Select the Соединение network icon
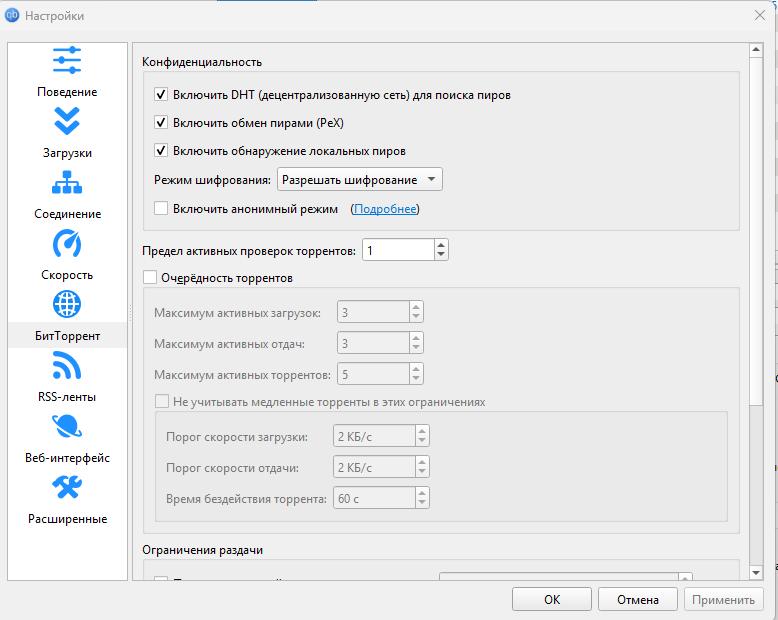778x620 pixels. click(x=67, y=183)
